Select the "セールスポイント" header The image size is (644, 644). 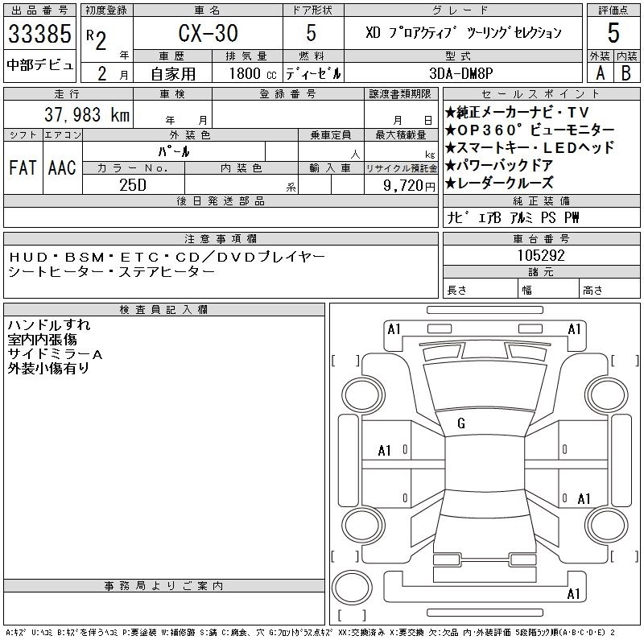coord(541,94)
